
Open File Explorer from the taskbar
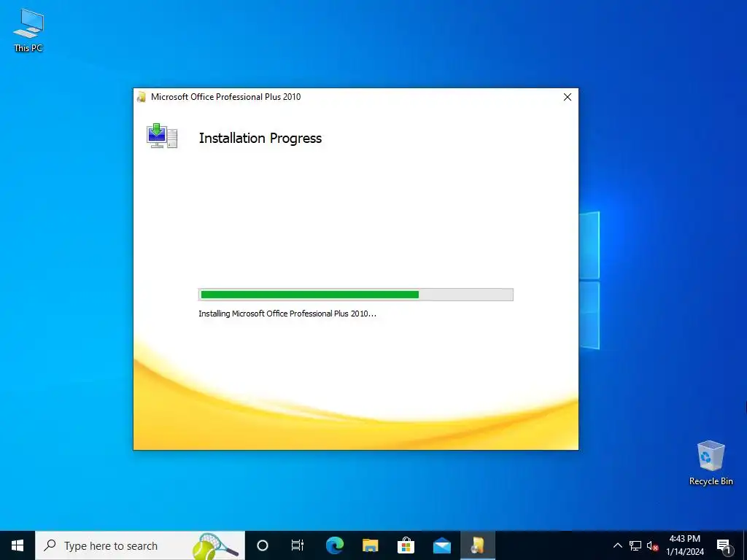[x=370, y=545]
